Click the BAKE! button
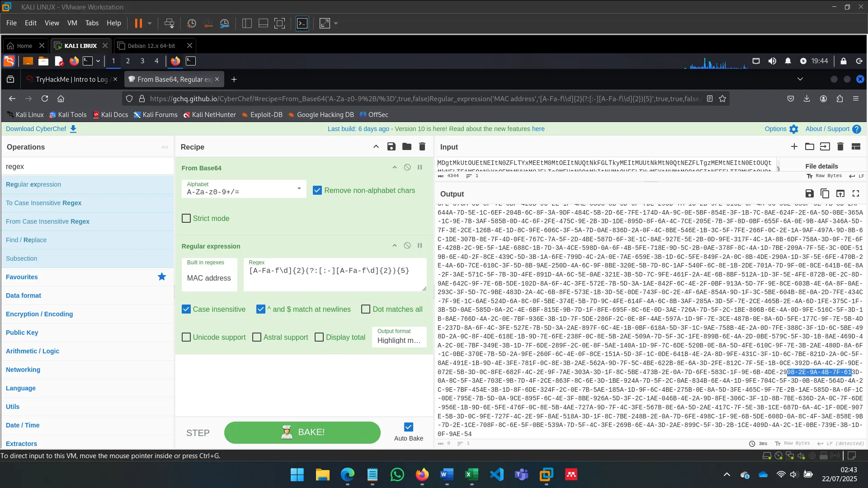The image size is (868, 488). [x=302, y=432]
